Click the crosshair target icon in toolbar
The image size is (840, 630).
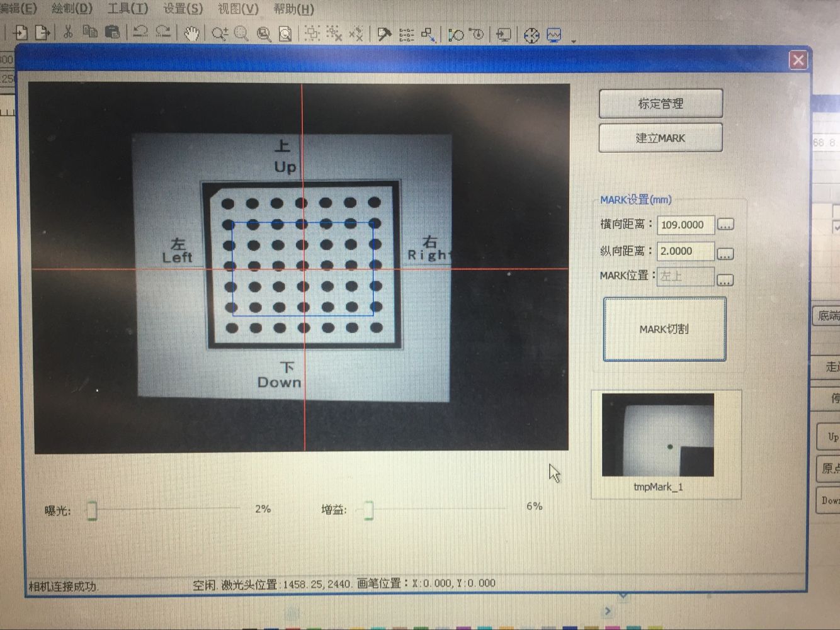tap(531, 35)
